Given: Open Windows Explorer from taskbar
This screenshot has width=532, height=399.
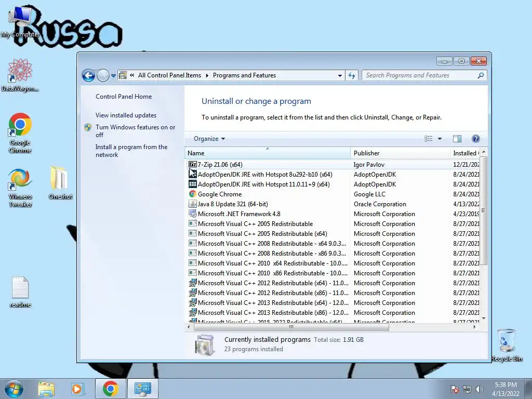Looking at the screenshot, I should click(x=46, y=389).
